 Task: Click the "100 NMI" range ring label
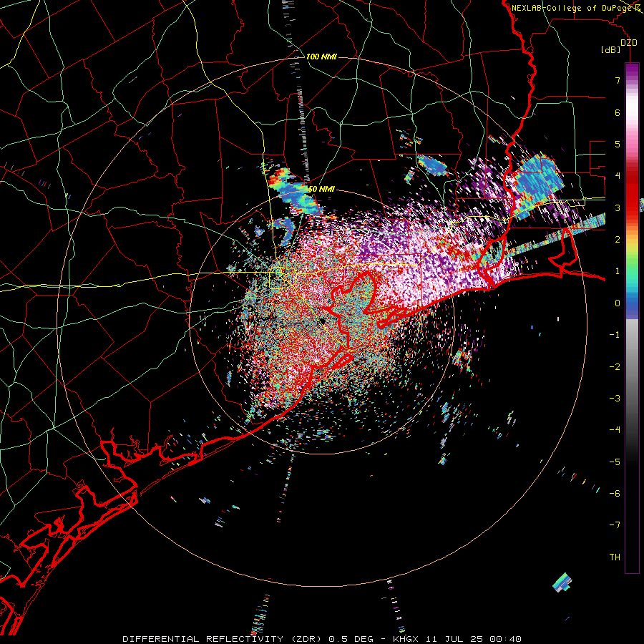[321, 57]
